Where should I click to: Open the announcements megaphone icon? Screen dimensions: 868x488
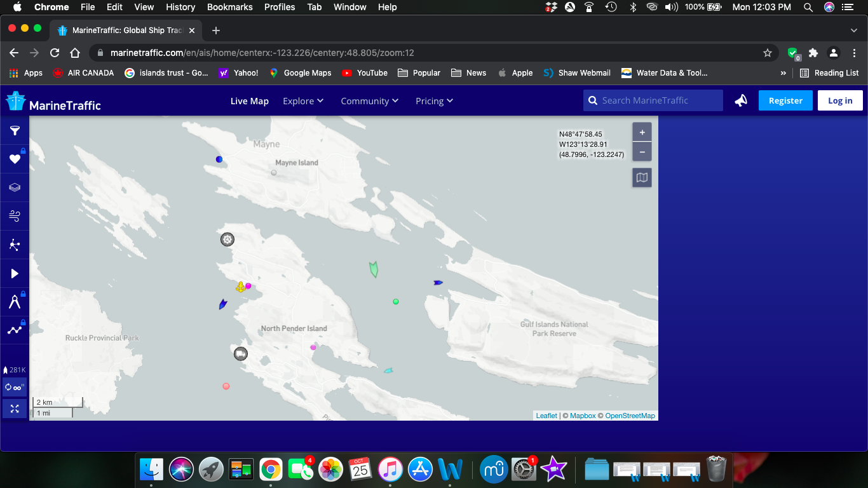point(741,100)
